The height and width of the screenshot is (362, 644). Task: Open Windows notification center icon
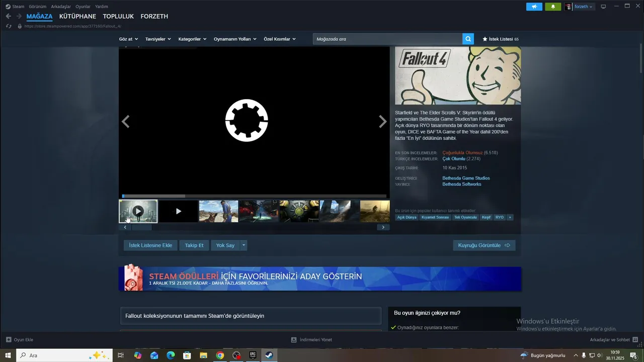(634, 355)
